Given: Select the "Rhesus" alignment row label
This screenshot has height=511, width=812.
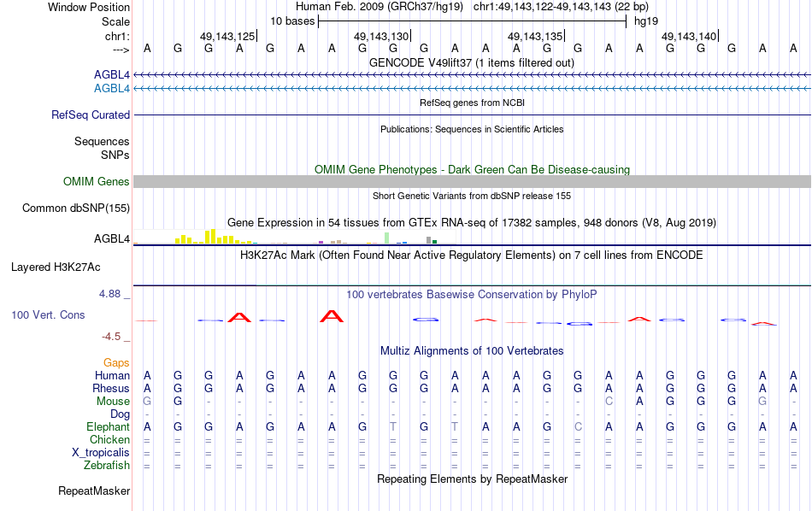Looking at the screenshot, I should point(111,388).
